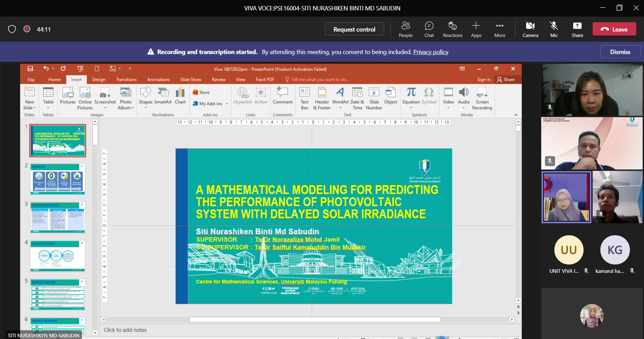Switch to the Home tab
Viewport: 644px width, 339px height.
(x=54, y=80)
